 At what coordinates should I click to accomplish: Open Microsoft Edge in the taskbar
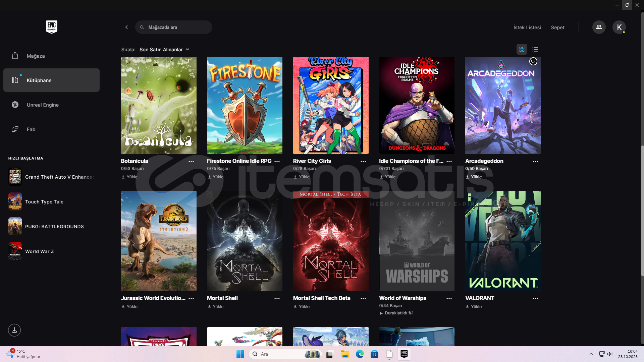point(360,354)
